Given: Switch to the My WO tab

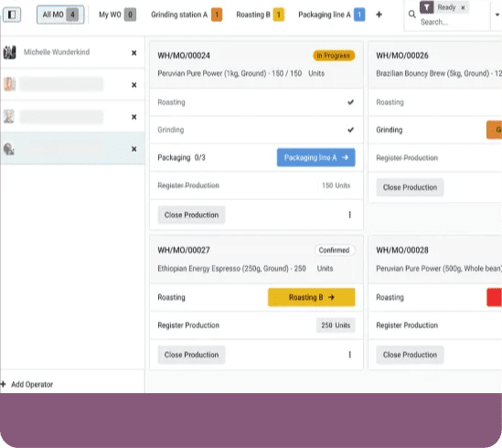Looking at the screenshot, I should [x=117, y=15].
